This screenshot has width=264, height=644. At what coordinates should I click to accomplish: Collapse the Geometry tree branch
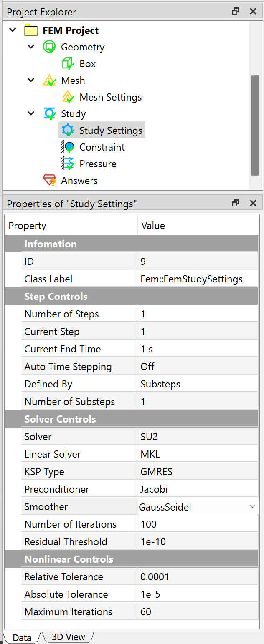coord(30,47)
